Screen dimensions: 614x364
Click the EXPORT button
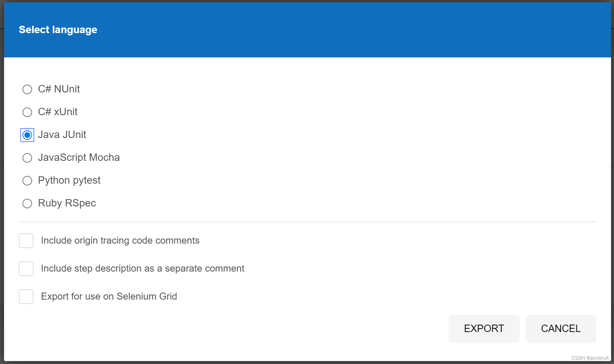(x=484, y=329)
